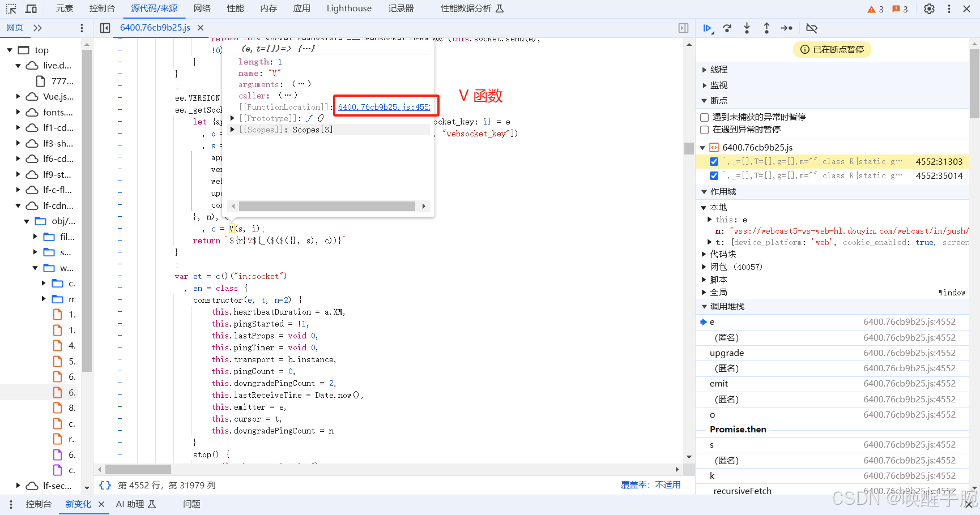Viewport: 980px width, 515px height.
Task: Click the popup's horizontal scrollbar
Action: click(x=327, y=207)
